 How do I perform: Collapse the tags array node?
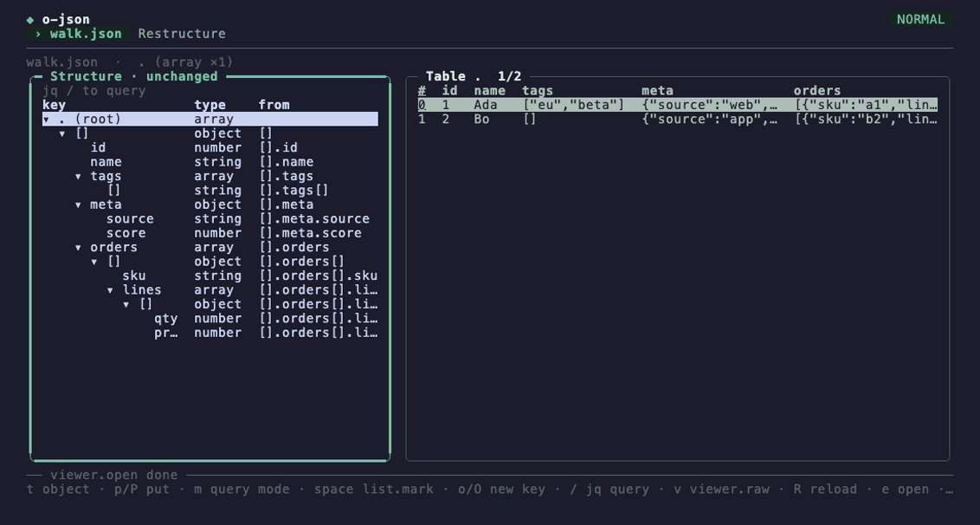tap(78, 176)
